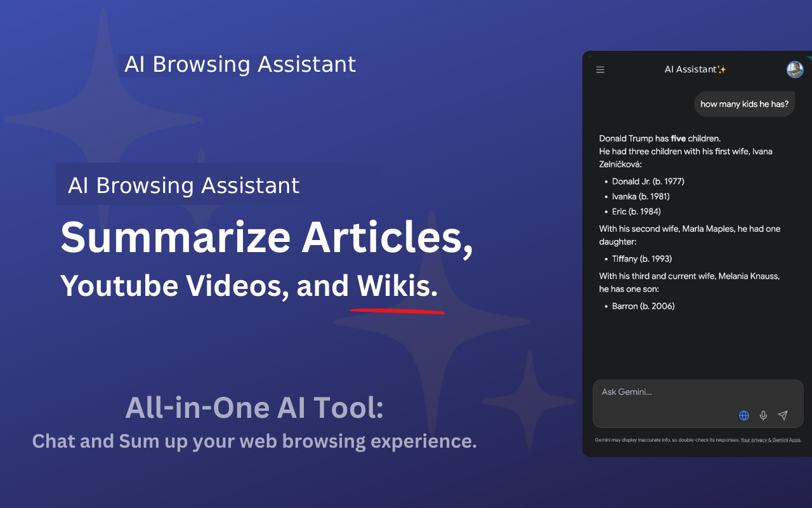Click the paper plane send icon
Viewport: 812px width, 508px height.
click(783, 415)
